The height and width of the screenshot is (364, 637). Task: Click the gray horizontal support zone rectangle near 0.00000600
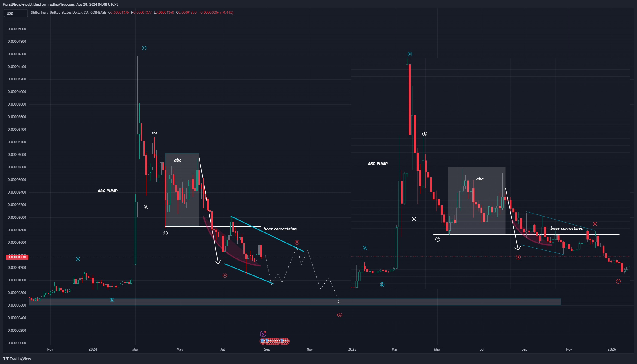click(x=295, y=302)
